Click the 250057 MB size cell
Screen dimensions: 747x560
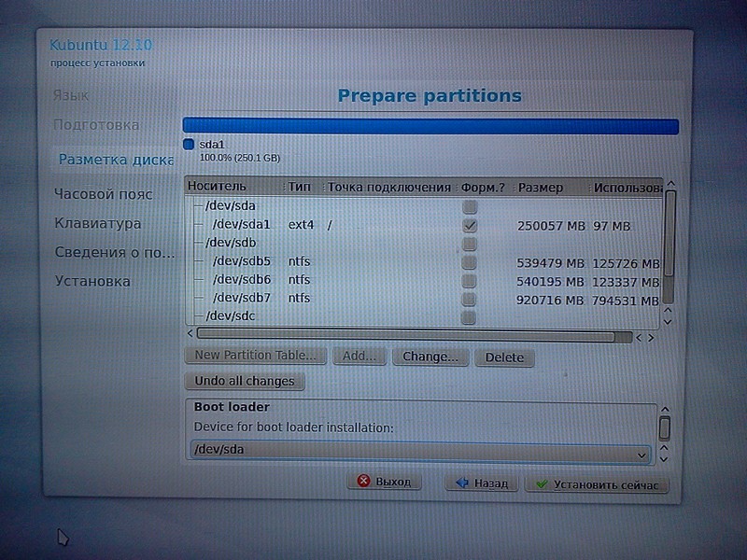pos(551,226)
